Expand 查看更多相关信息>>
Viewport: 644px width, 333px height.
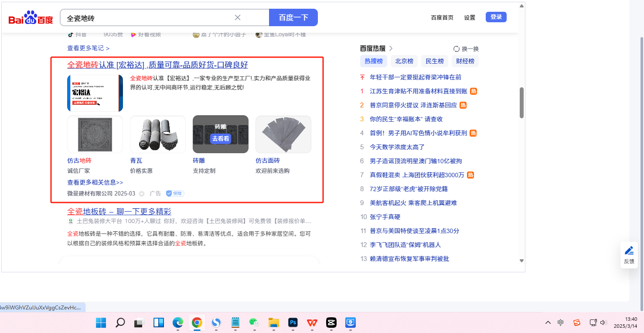coord(95,182)
